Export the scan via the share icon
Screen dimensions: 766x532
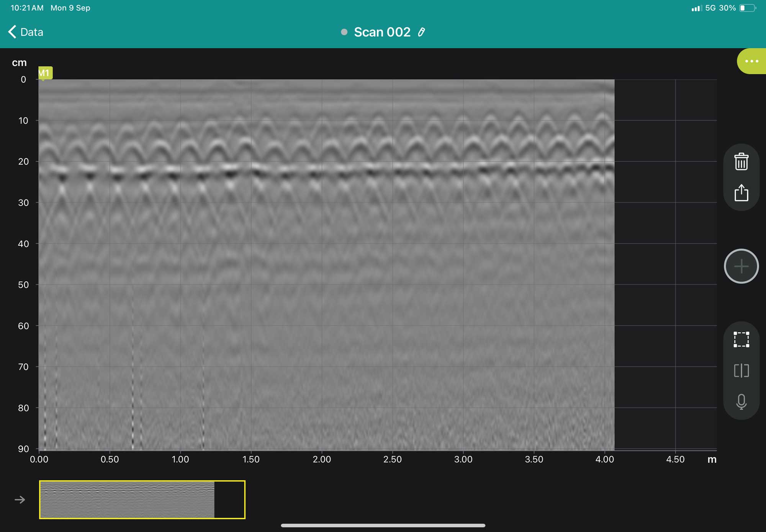point(741,194)
